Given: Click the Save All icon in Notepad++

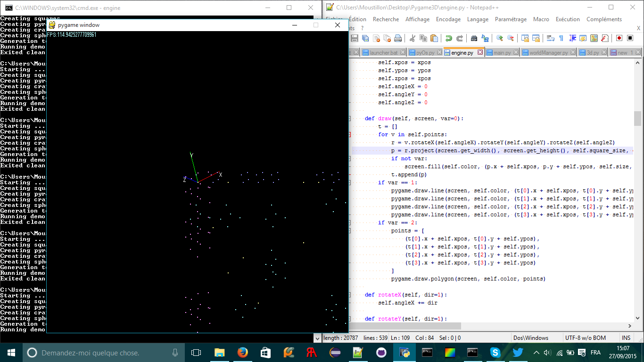Looking at the screenshot, I should 365,38.
